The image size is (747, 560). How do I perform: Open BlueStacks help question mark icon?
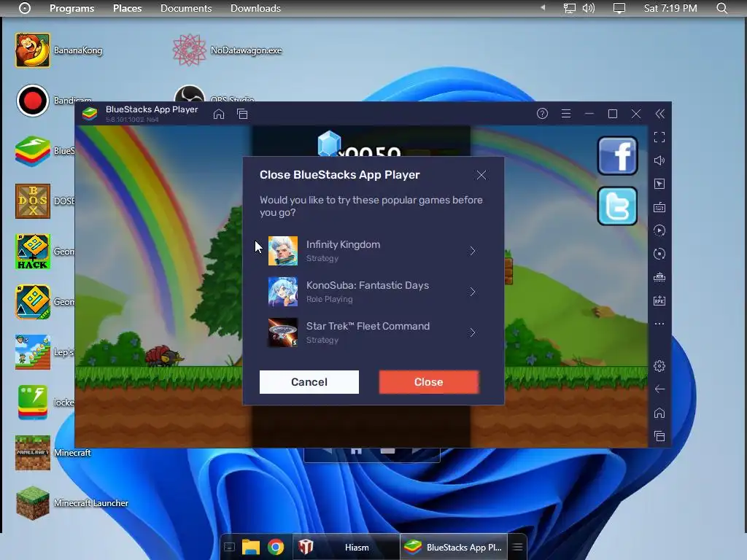(x=542, y=113)
